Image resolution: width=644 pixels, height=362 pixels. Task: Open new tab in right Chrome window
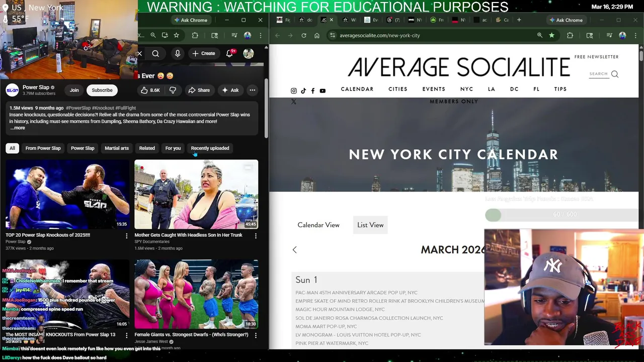click(519, 20)
